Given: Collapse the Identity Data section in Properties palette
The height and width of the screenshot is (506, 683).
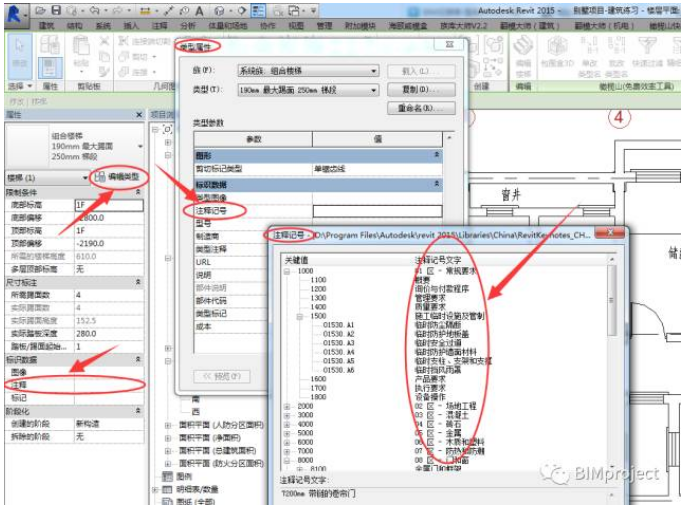Looking at the screenshot, I should 138,359.
